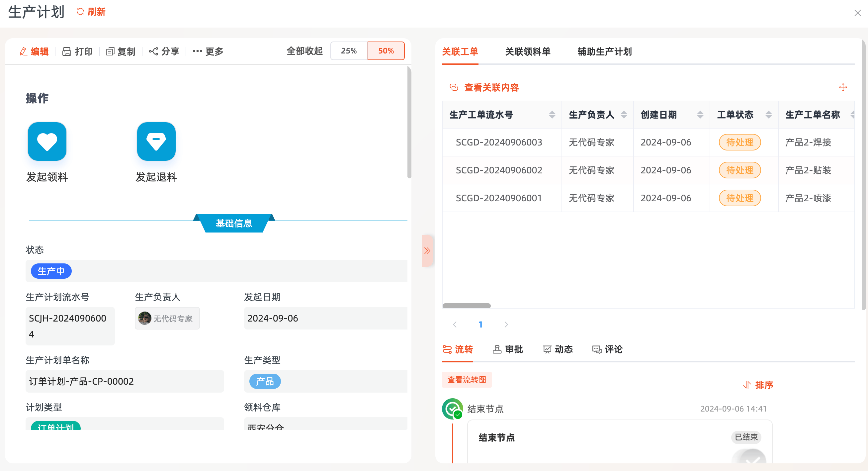Click the 分享 share icon
The image size is (868, 471).
click(x=154, y=51)
